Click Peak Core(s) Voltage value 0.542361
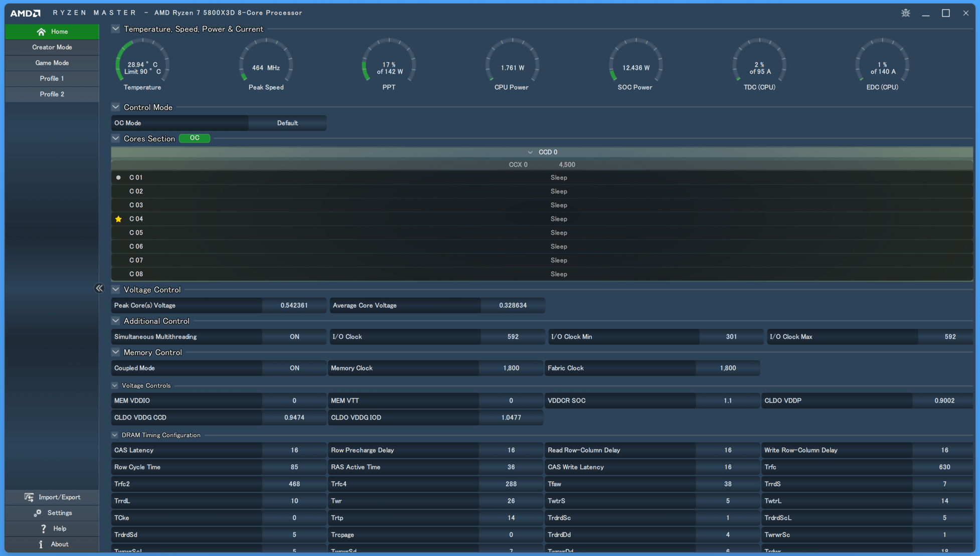The height and width of the screenshot is (556, 980). click(294, 305)
